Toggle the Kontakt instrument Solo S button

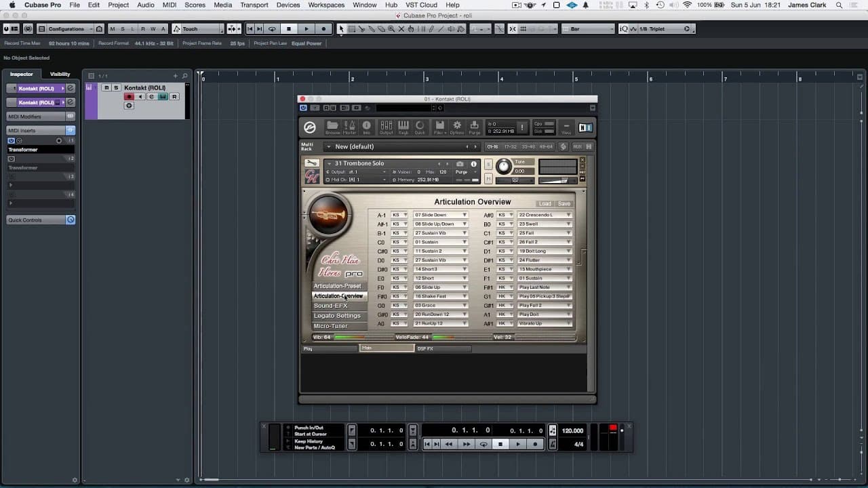[x=488, y=165]
